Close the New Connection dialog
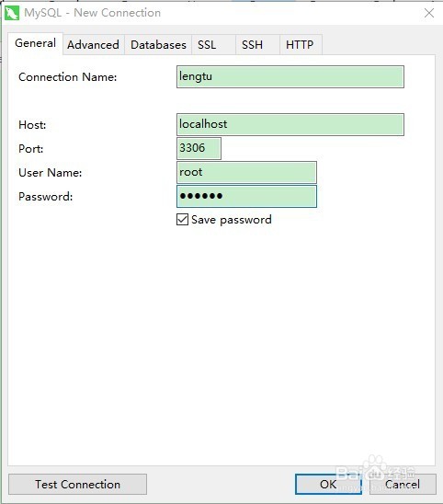443x504 pixels. (x=429, y=13)
